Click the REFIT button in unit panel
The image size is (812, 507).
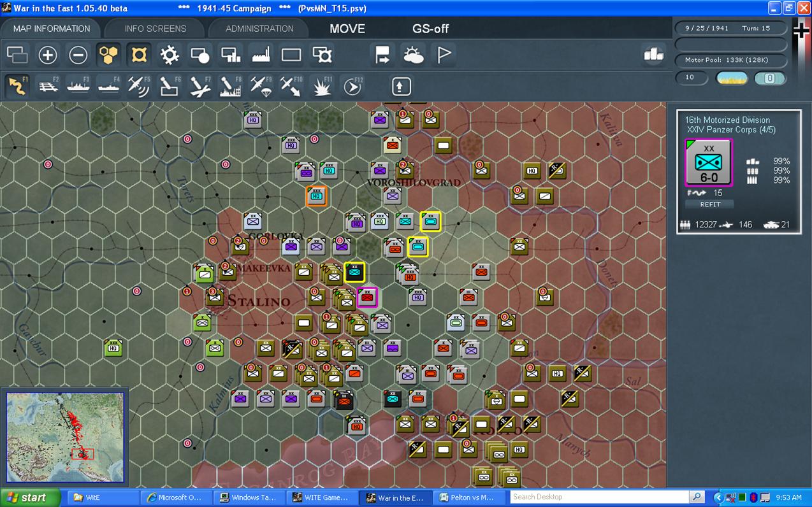[x=710, y=204]
